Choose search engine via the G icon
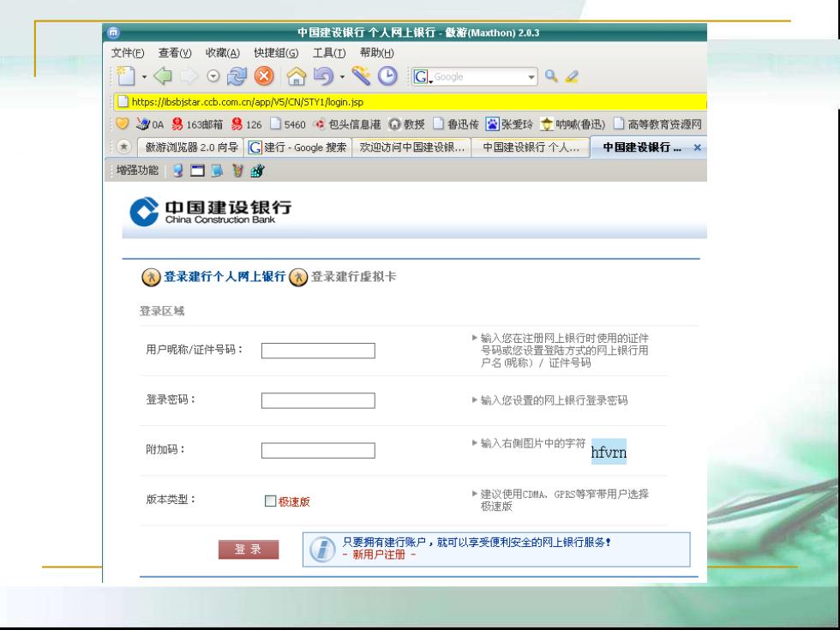Image resolution: width=840 pixels, height=630 pixels. [x=422, y=76]
